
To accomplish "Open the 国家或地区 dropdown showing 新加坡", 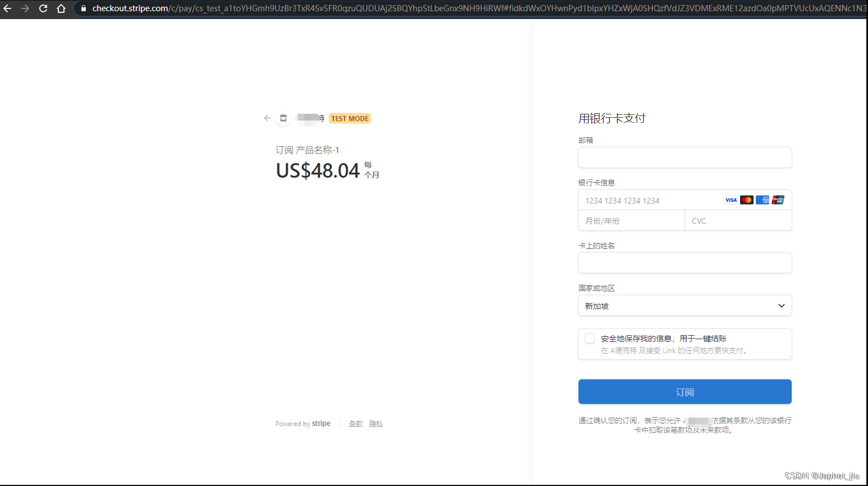I will tap(685, 306).
